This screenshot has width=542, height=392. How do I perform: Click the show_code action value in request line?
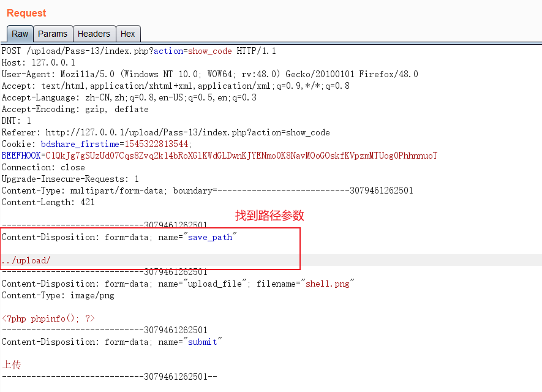click(210, 51)
